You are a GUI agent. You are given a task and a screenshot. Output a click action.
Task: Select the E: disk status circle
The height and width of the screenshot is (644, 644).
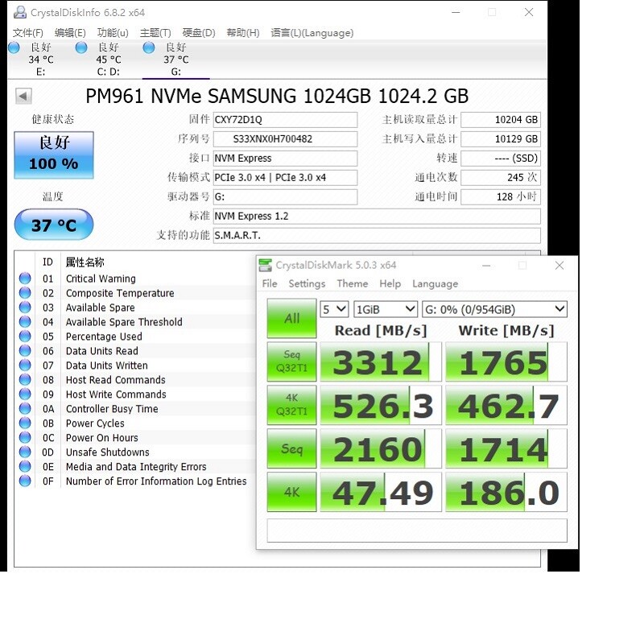coord(14,47)
